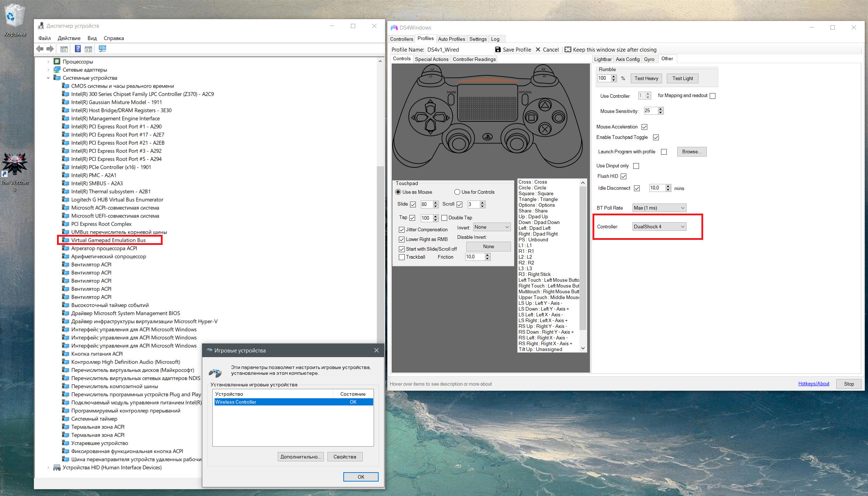Screen dimensions: 868x496
Task: Click the Triangle button on controller image
Action: click(x=545, y=105)
